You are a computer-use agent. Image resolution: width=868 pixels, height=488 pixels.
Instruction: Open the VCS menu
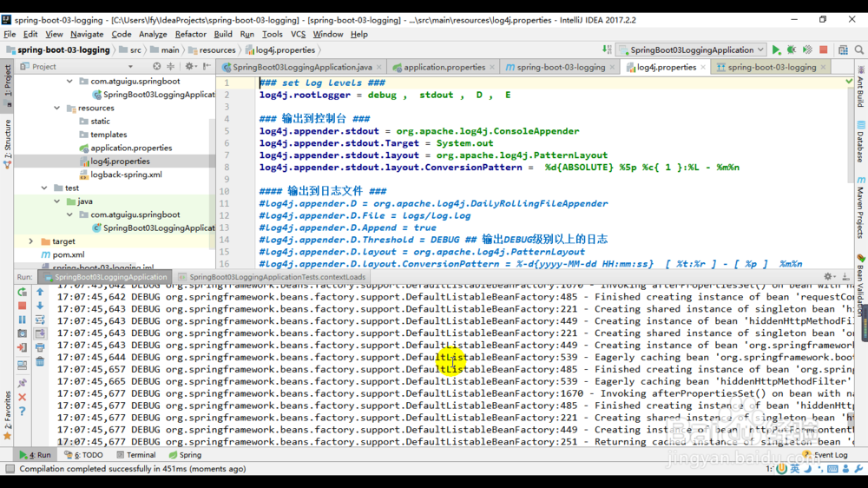point(298,35)
